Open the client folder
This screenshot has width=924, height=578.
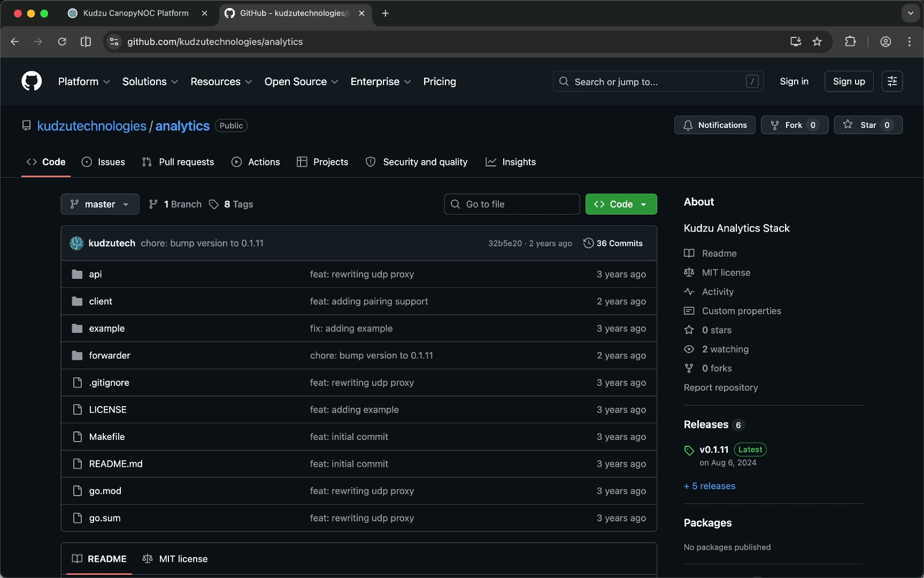(101, 301)
